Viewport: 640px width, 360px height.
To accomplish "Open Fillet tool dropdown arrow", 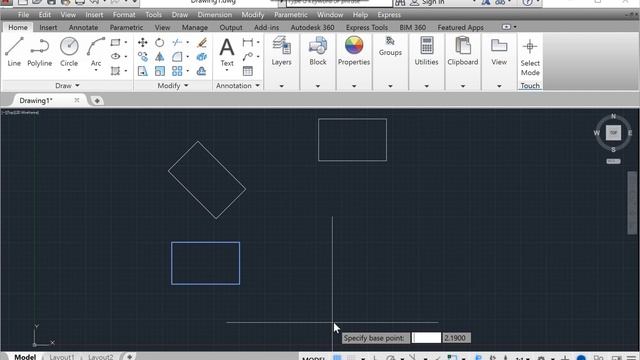I will point(188,57).
